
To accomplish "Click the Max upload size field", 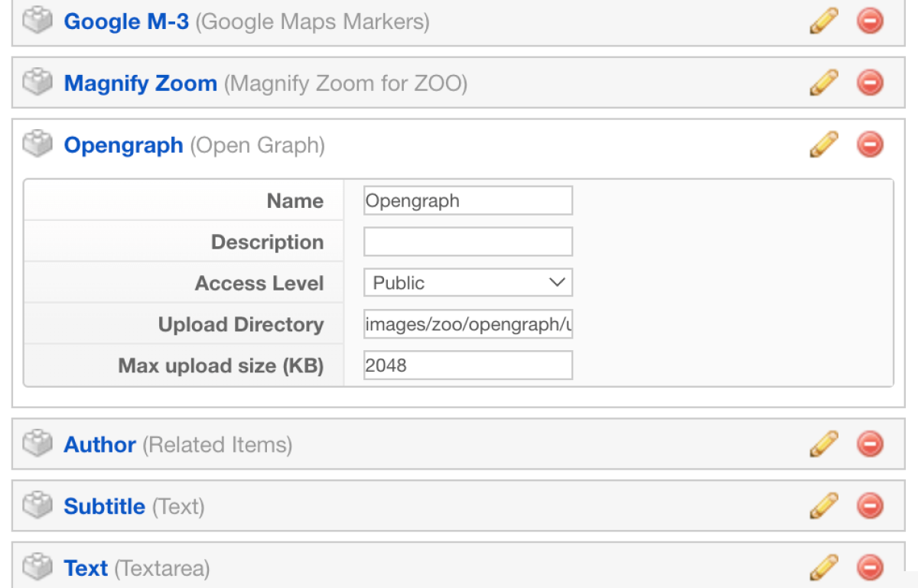I will pyautogui.click(x=467, y=365).
